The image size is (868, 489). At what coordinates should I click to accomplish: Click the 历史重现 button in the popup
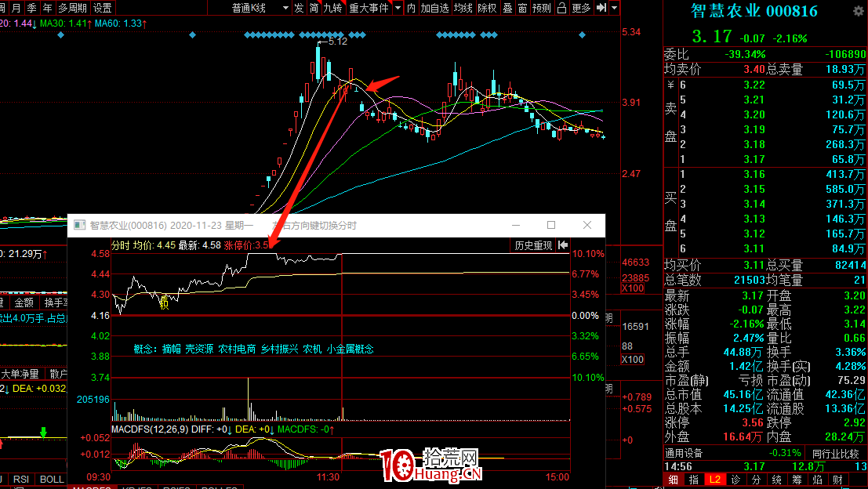coord(534,245)
